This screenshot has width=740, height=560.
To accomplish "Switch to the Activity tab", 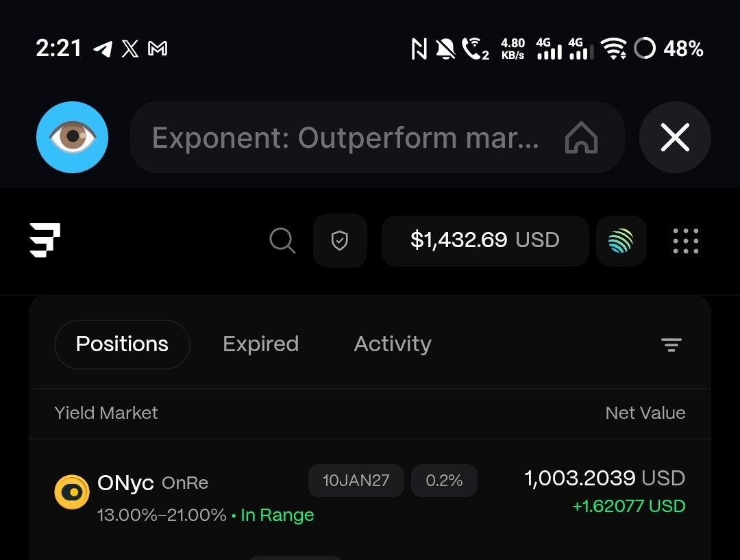I will pos(393,344).
